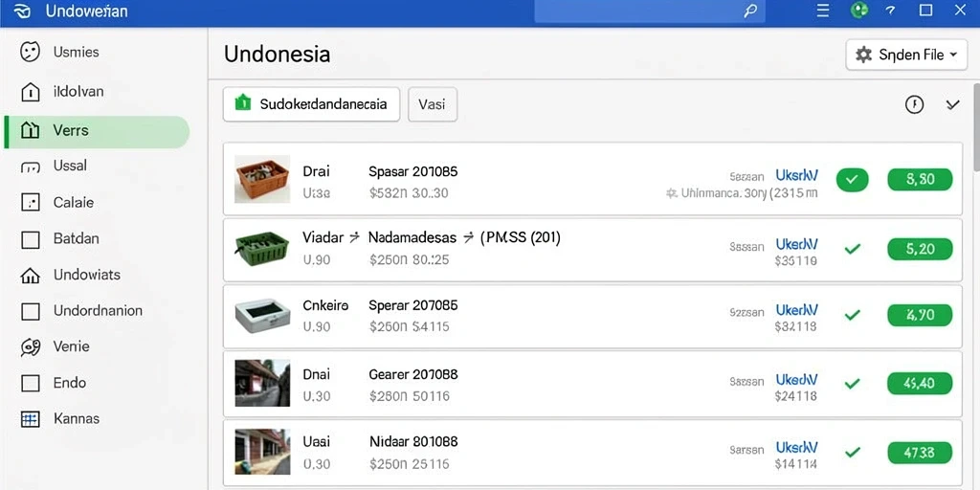Click the green 4,70 price badge

920,315
